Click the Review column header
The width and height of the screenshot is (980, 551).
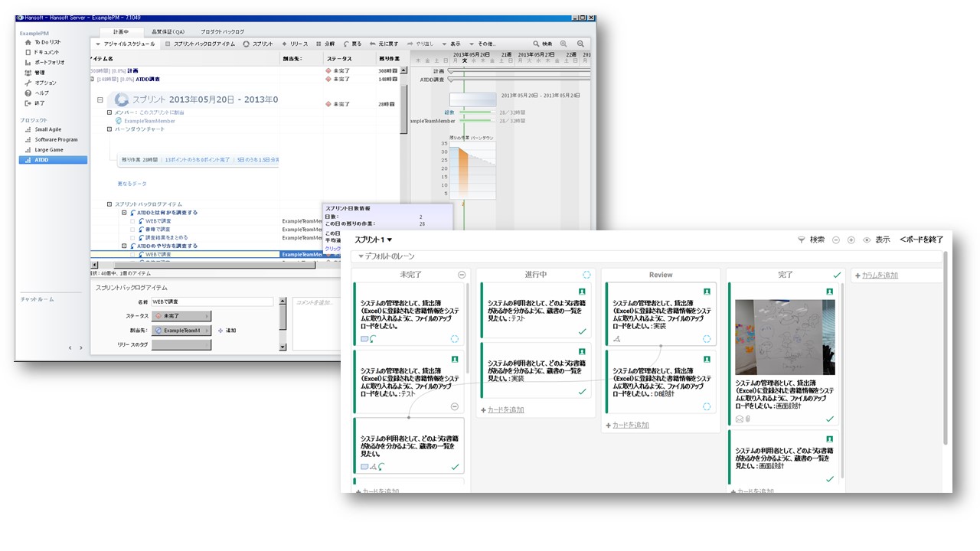(661, 275)
